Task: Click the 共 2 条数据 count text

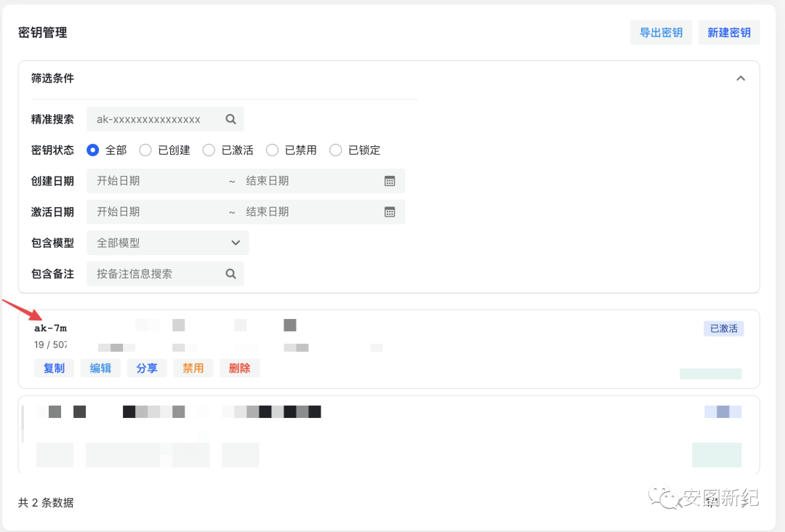Action: coord(46,502)
